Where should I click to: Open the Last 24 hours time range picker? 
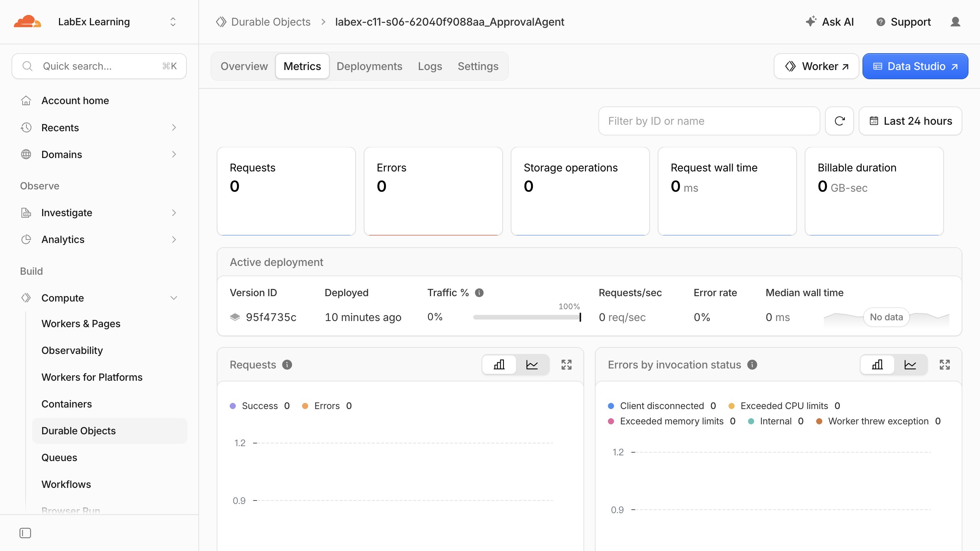tap(911, 121)
